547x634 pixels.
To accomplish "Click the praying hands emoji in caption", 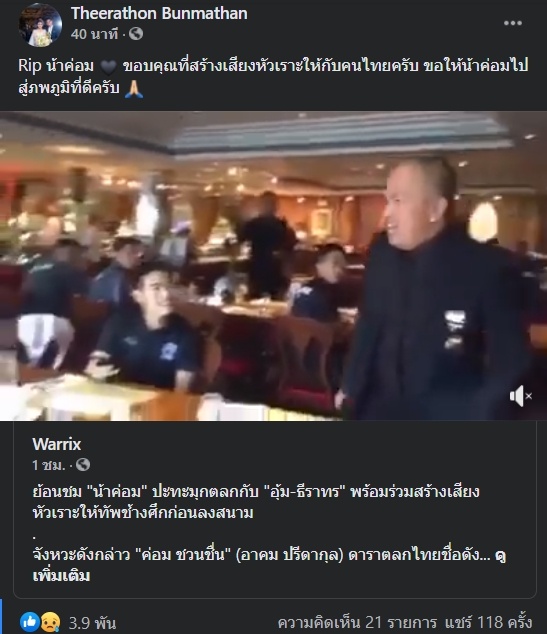I will click(x=134, y=89).
